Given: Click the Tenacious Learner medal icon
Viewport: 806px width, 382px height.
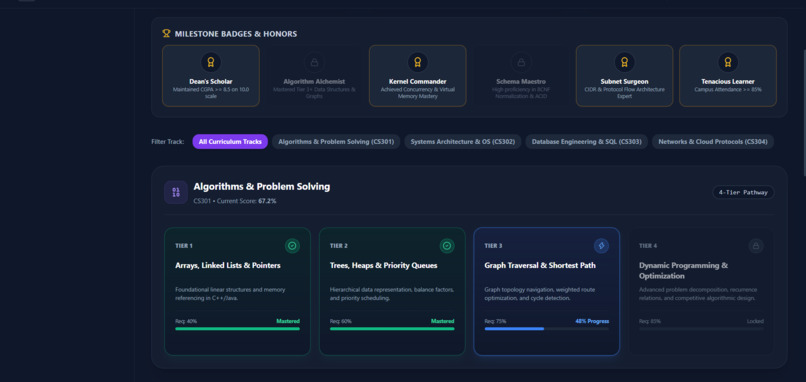Looking at the screenshot, I should 728,62.
